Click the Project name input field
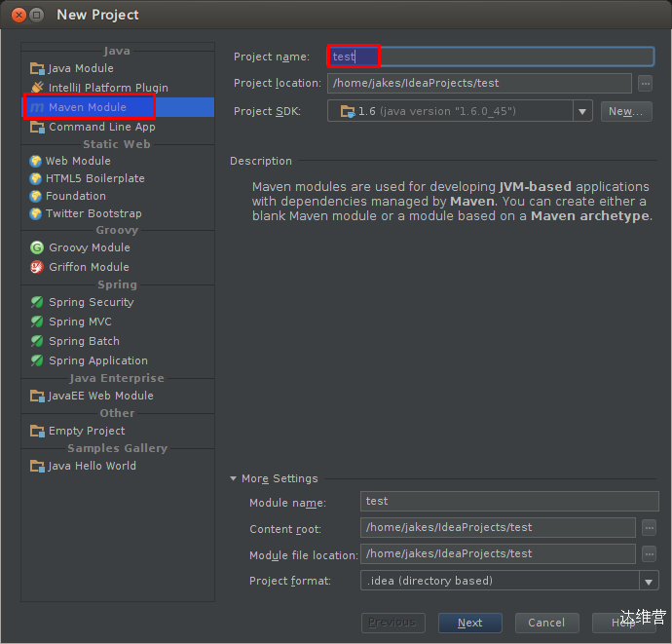The height and width of the screenshot is (644, 672). pos(491,57)
